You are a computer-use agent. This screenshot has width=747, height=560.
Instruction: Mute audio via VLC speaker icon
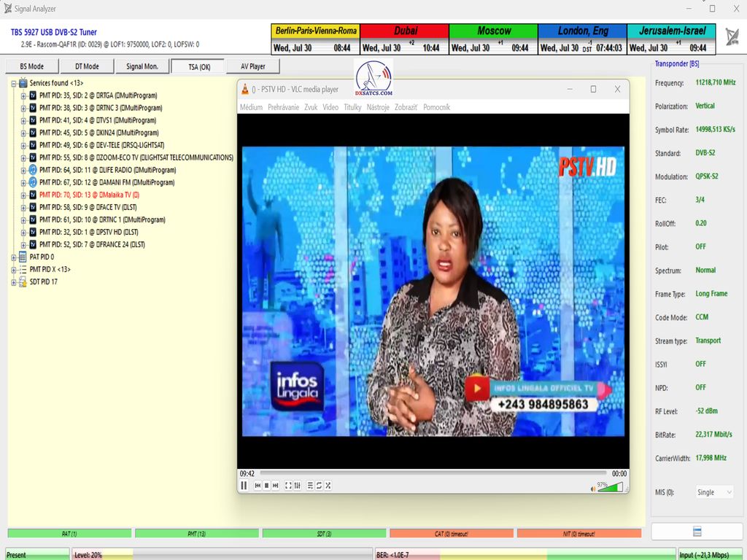[x=592, y=487]
